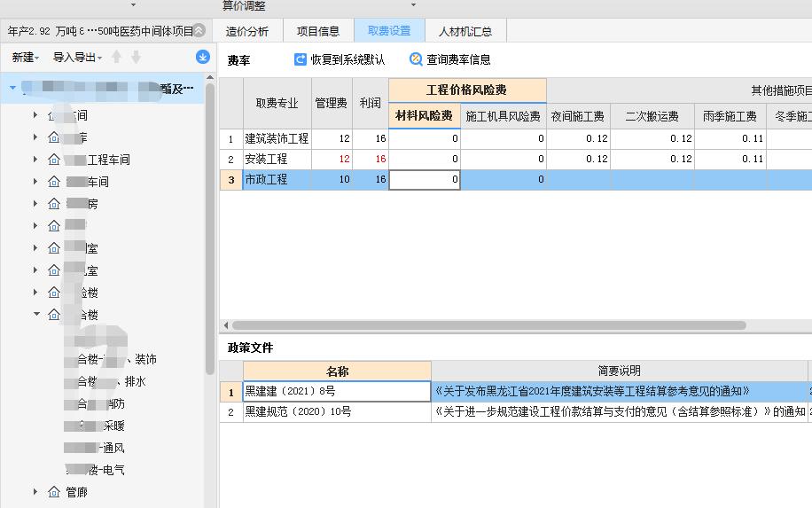
Task: Click left arrow of horizontal scrollbar
Action: (x=226, y=325)
